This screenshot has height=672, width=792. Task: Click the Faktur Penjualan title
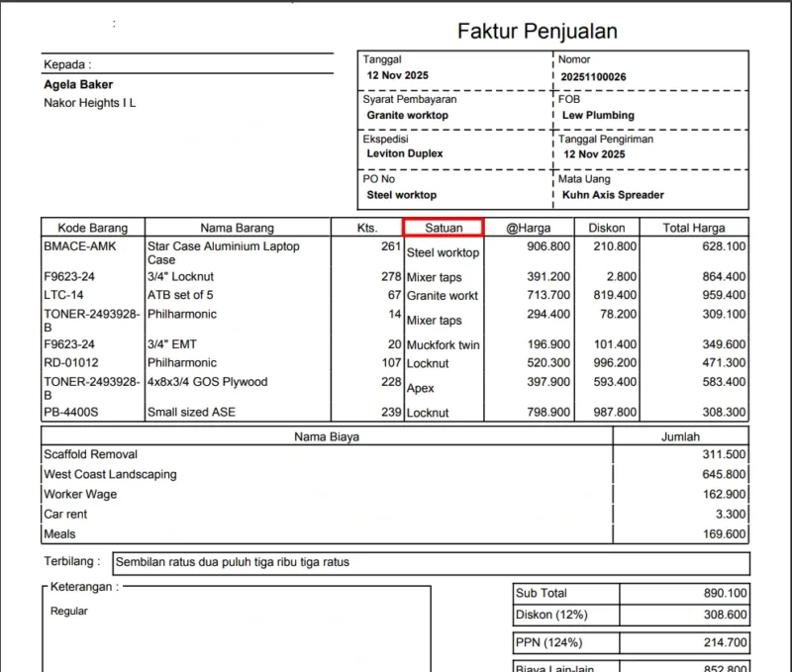point(537,32)
